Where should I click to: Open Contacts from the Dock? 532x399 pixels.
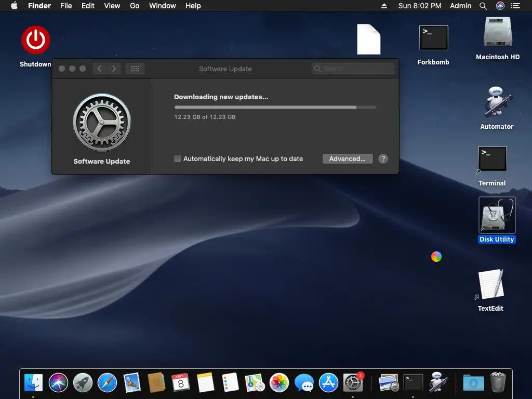click(156, 383)
